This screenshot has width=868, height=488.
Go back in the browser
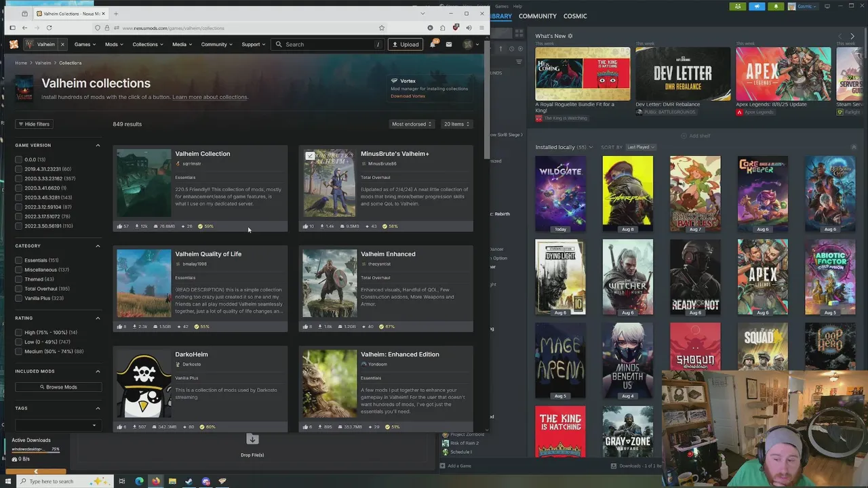pyautogui.click(x=24, y=28)
